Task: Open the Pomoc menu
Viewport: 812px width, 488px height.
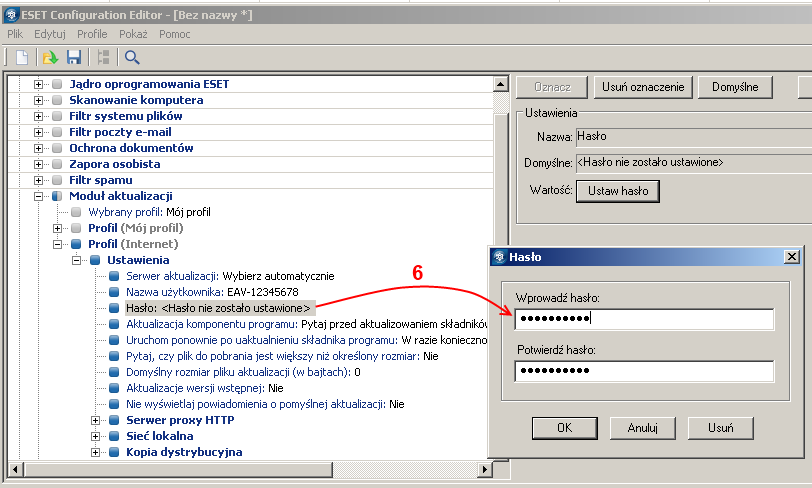Action: 174,34
